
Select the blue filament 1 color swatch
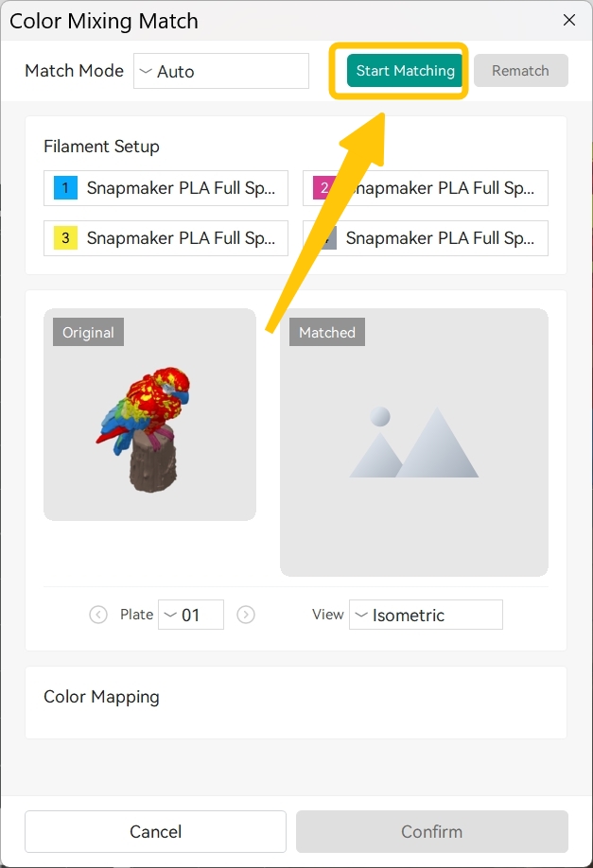coord(65,187)
